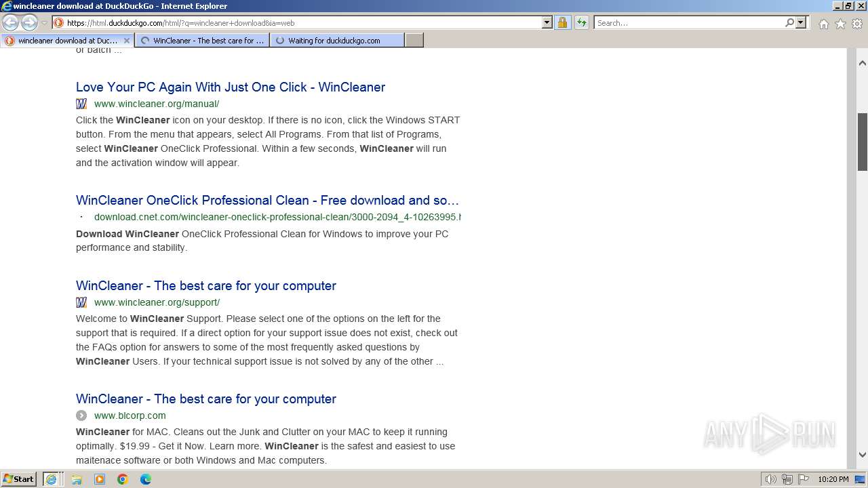Viewport: 868px width, 488px height.
Task: Click the www.wincleaner.org/manual/ URL
Action: coord(157,104)
